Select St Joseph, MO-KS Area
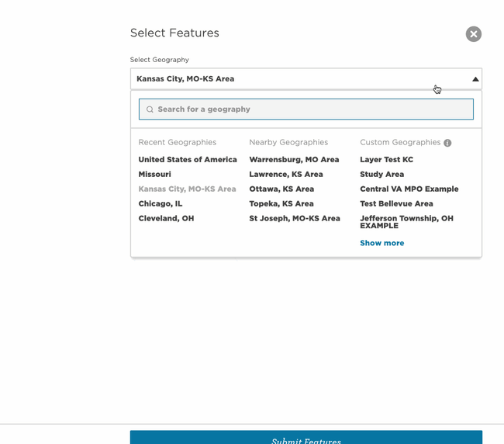504x444 pixels. click(x=295, y=218)
